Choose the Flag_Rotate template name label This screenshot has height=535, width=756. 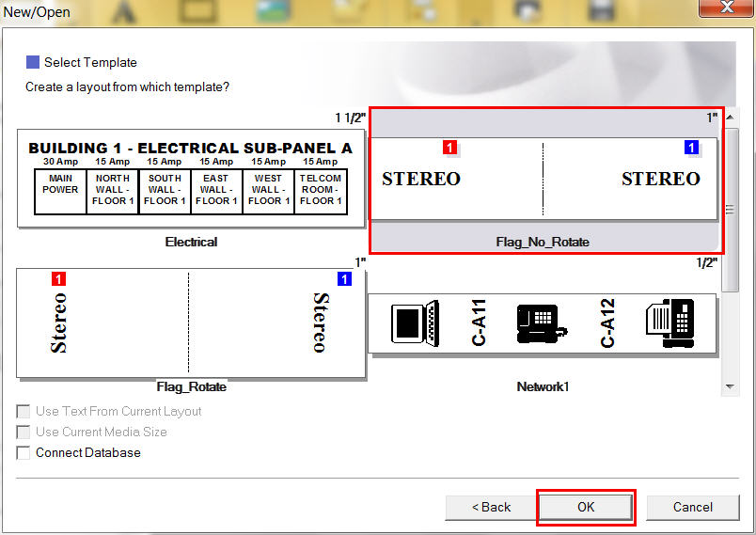(191, 387)
